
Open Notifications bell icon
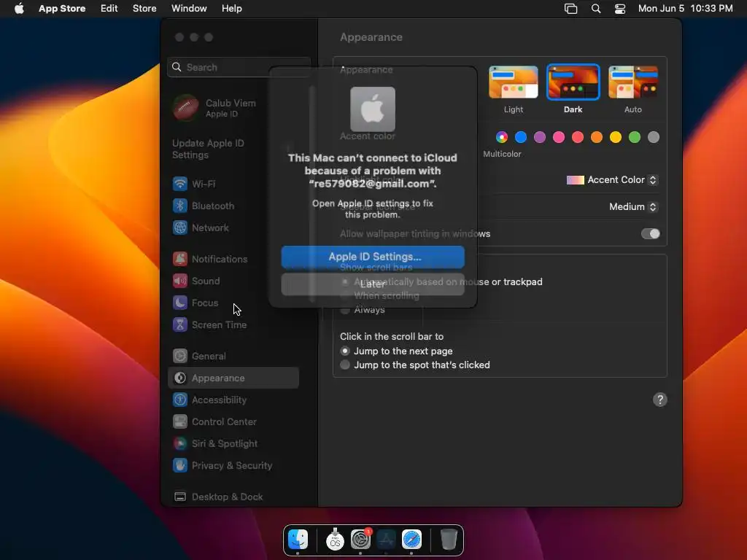coord(179,259)
